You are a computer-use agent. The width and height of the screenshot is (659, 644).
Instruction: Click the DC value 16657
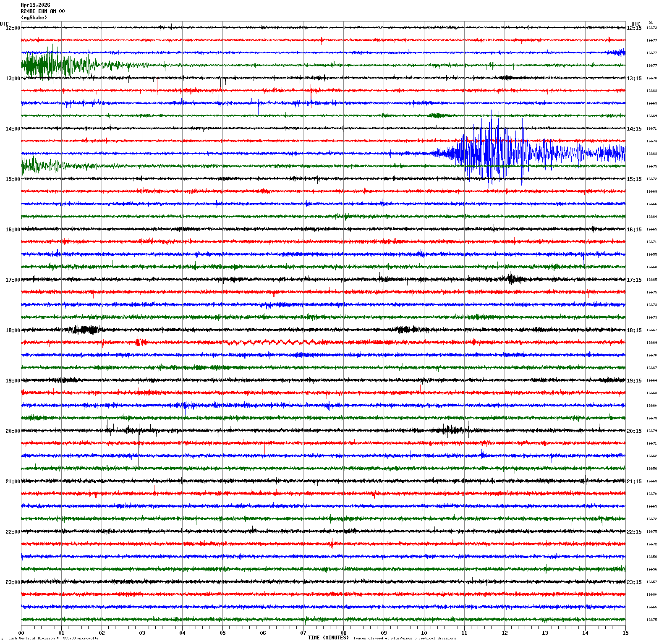(x=651, y=582)
